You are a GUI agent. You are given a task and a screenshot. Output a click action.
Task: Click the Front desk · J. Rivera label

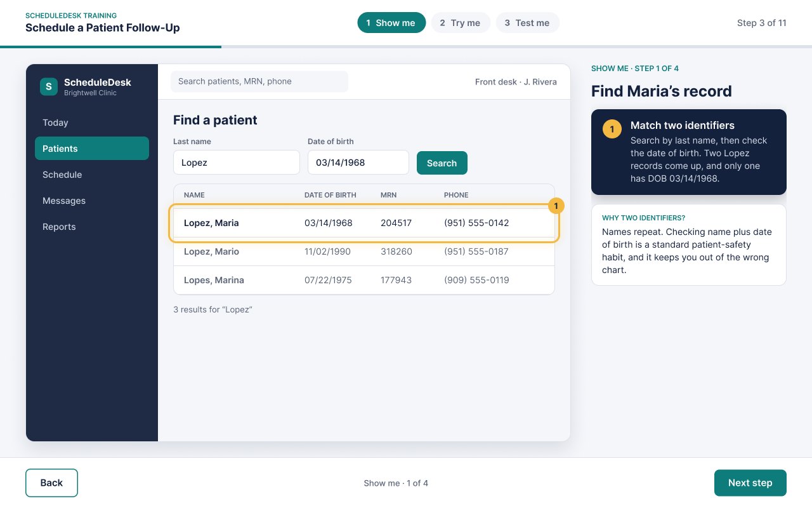point(516,82)
